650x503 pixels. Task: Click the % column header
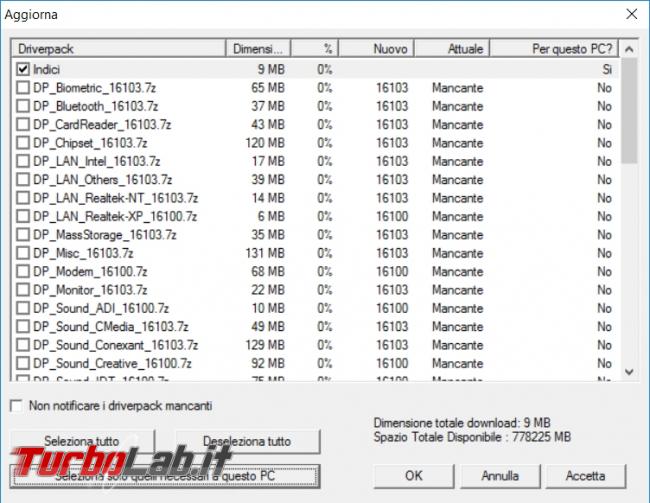(315, 49)
